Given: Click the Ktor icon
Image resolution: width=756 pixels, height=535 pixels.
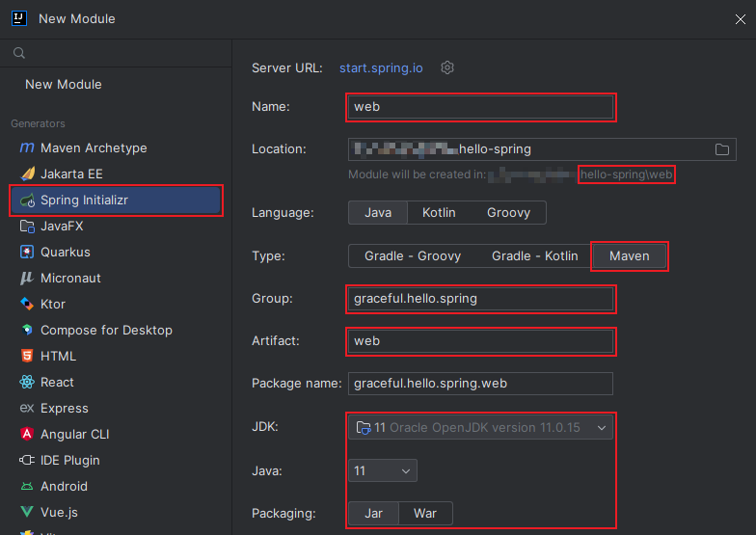Looking at the screenshot, I should pyautogui.click(x=27, y=305).
